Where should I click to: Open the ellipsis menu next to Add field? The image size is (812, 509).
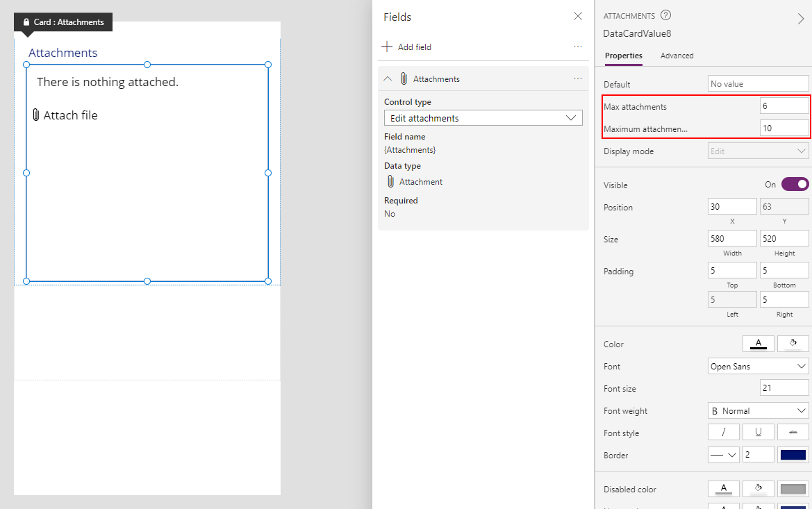click(577, 46)
